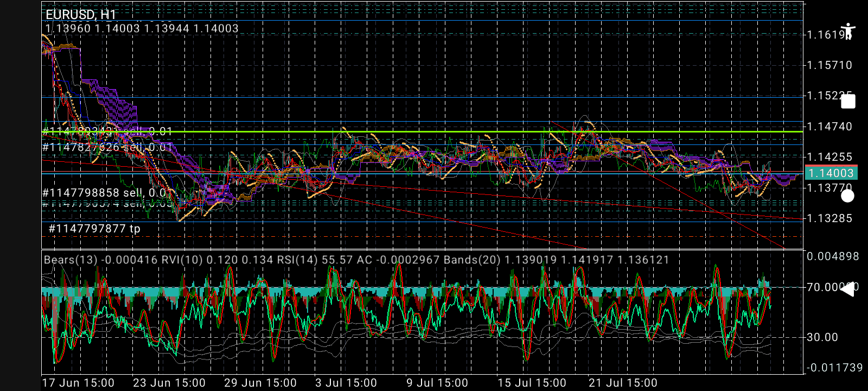Go home with the circle navigation button

(x=847, y=195)
